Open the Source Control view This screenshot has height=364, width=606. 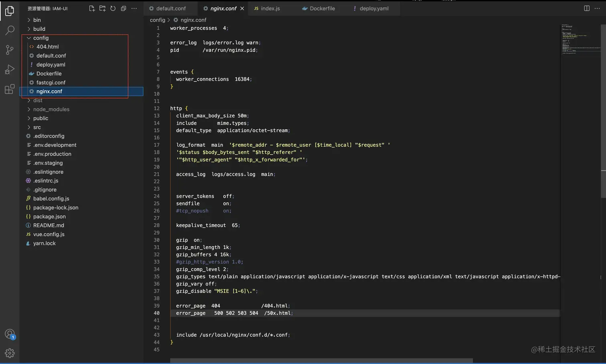coord(10,50)
